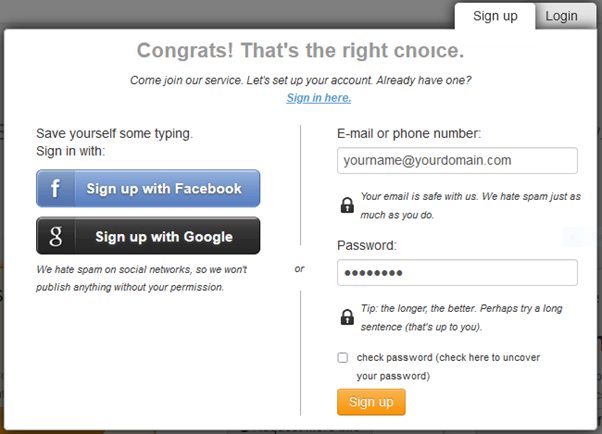Click the padlock icon beside the email safety note

tap(347, 205)
